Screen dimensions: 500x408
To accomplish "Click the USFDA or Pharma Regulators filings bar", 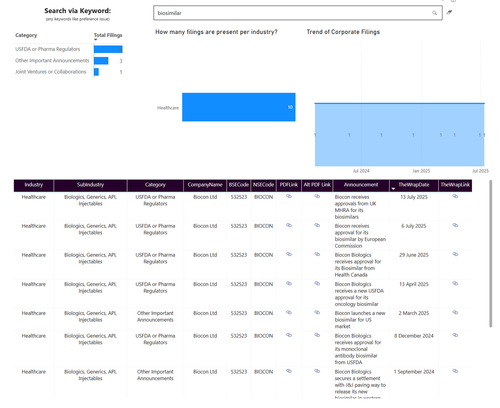I will pyautogui.click(x=108, y=49).
